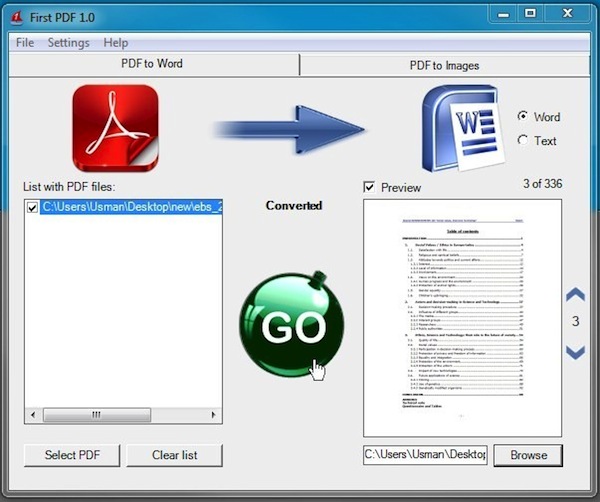Open the File menu
Viewport: 600px width, 502px height.
point(25,42)
